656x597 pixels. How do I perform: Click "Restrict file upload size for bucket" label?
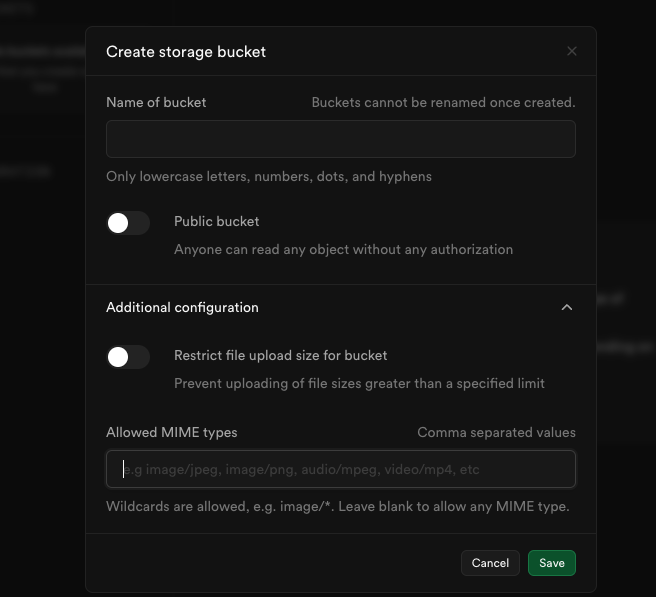[280, 355]
